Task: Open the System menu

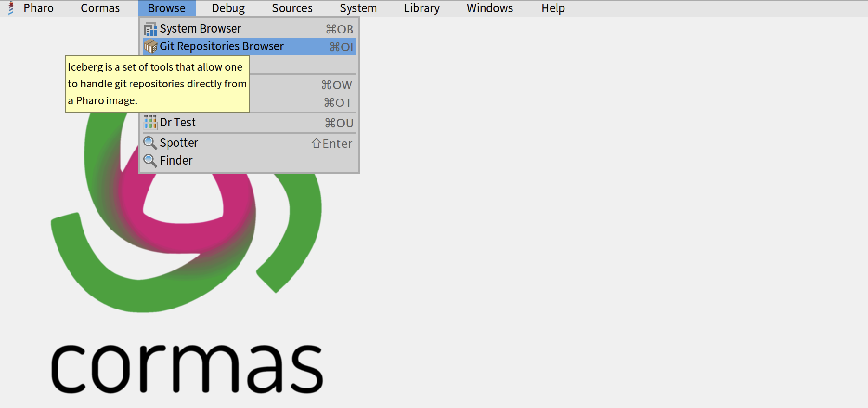Action: (358, 8)
